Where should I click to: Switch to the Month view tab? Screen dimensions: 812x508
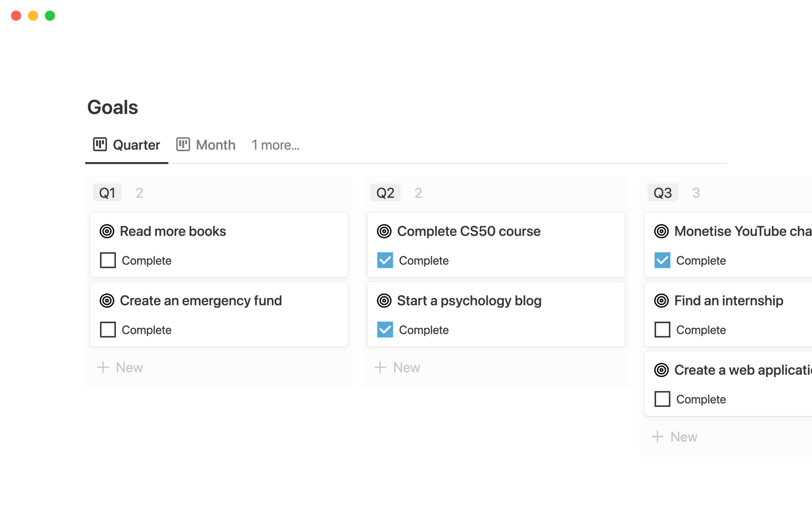tap(215, 145)
